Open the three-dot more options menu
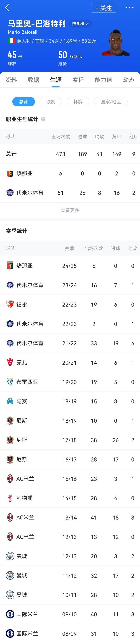Image resolution: width=140 pixels, height=644 pixels. [129, 8]
